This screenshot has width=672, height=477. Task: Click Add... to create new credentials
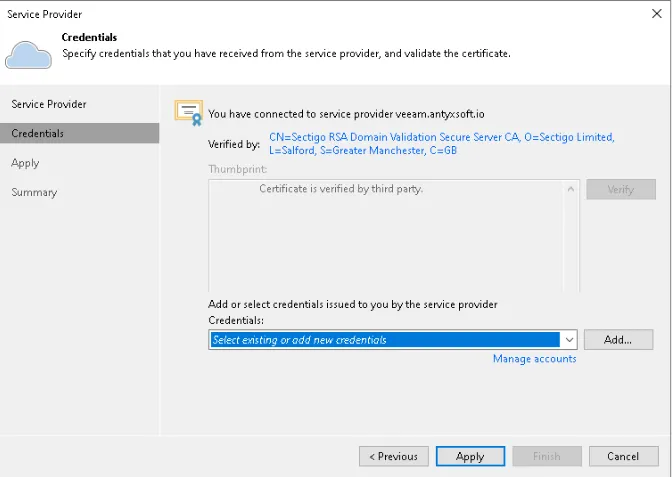(618, 340)
